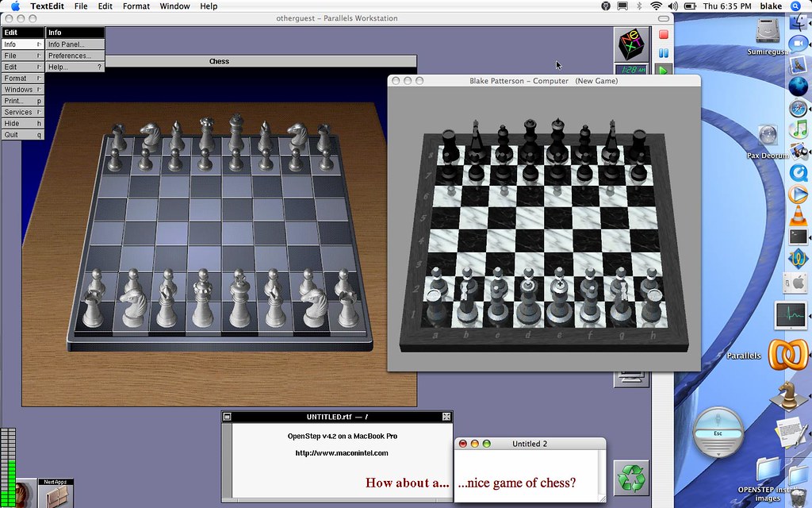Expand the Edit submenu item in OpenStep menu
This screenshot has height=508, width=812.
22,67
